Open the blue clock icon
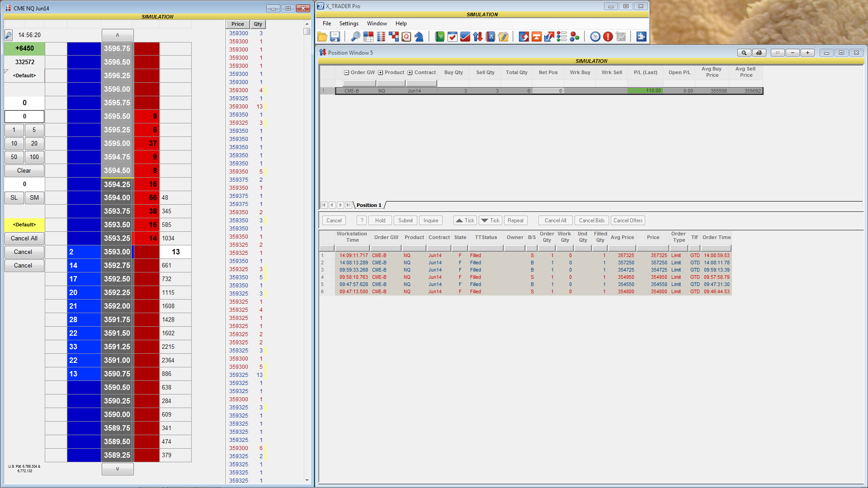The width and height of the screenshot is (868, 488). tap(595, 37)
